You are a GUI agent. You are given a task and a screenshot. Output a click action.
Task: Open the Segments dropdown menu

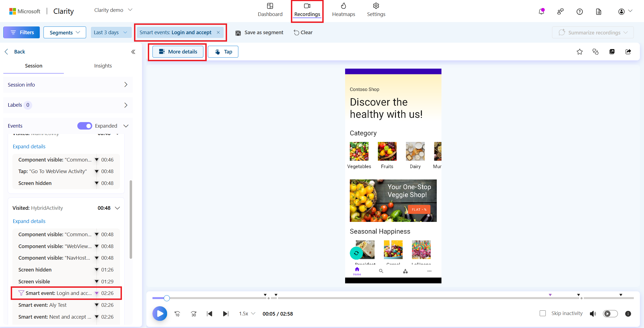click(x=64, y=32)
